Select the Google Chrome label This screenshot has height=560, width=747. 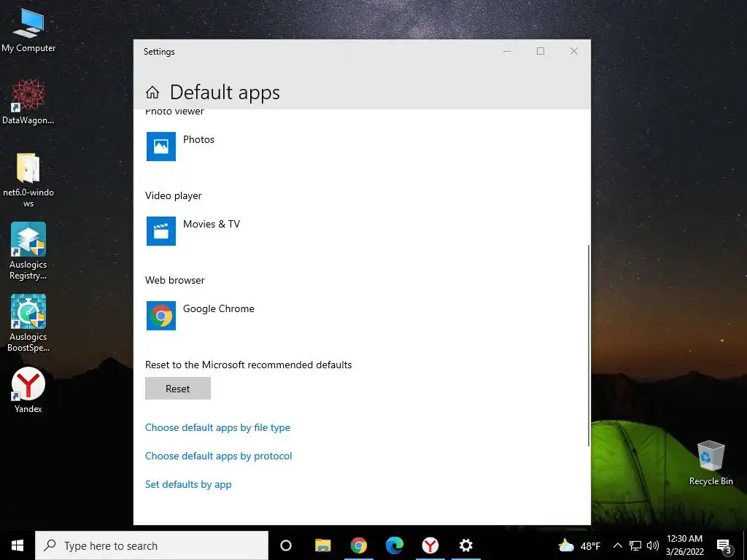pyautogui.click(x=219, y=308)
